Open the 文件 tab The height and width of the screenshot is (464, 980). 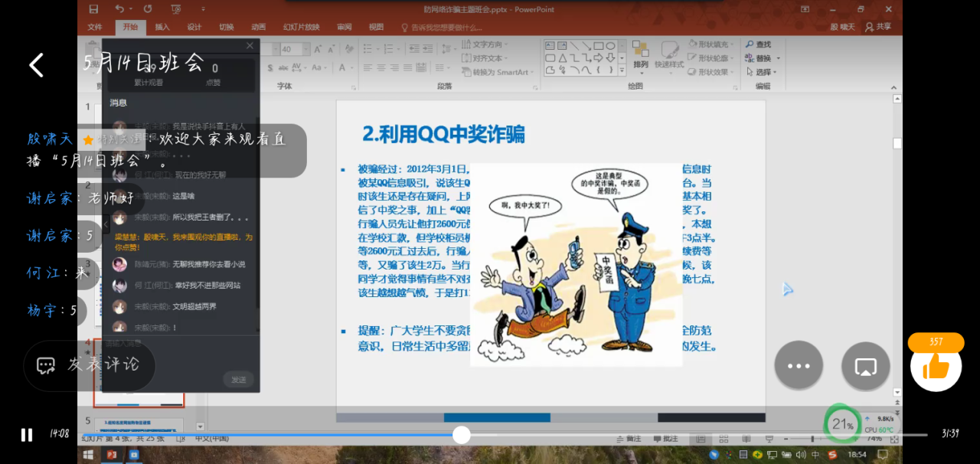[95, 27]
